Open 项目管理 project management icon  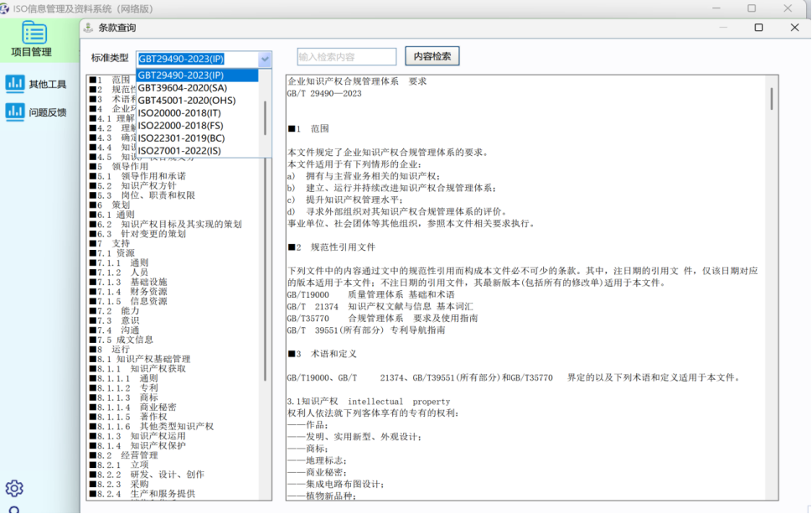pos(34,34)
